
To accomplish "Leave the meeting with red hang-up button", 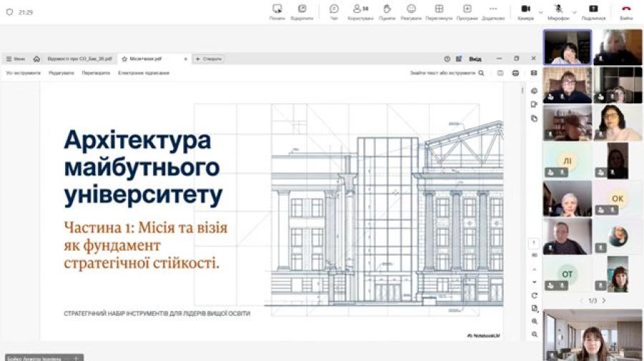I will 626,12.
